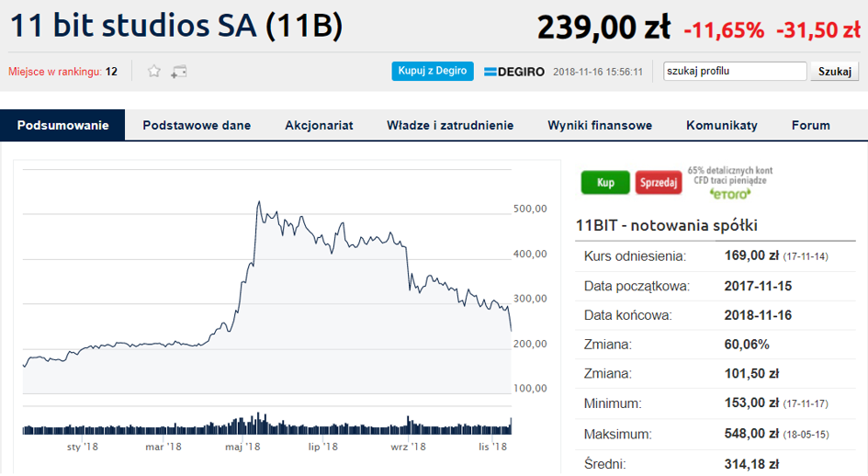Click the eToro logo

(730, 194)
